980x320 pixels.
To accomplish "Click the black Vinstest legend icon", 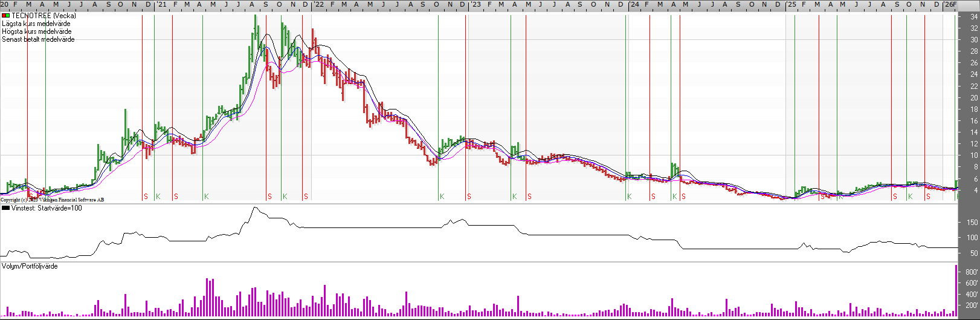I will click(5, 208).
